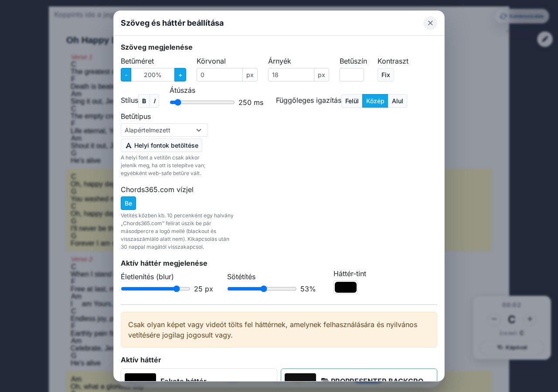The width and height of the screenshot is (558, 392).
Task: Click the Fix contrast button
Action: pos(386,75)
